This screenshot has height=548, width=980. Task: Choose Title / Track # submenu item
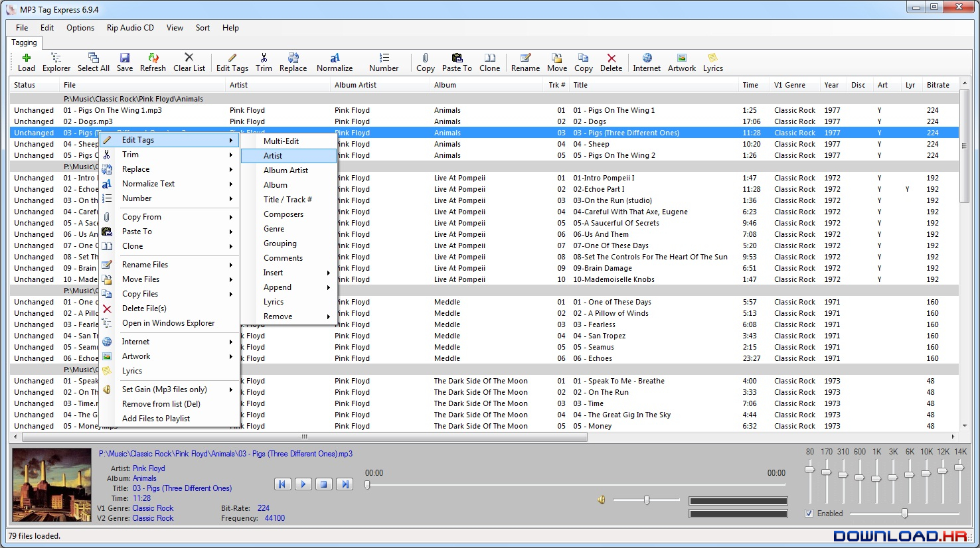click(x=289, y=200)
